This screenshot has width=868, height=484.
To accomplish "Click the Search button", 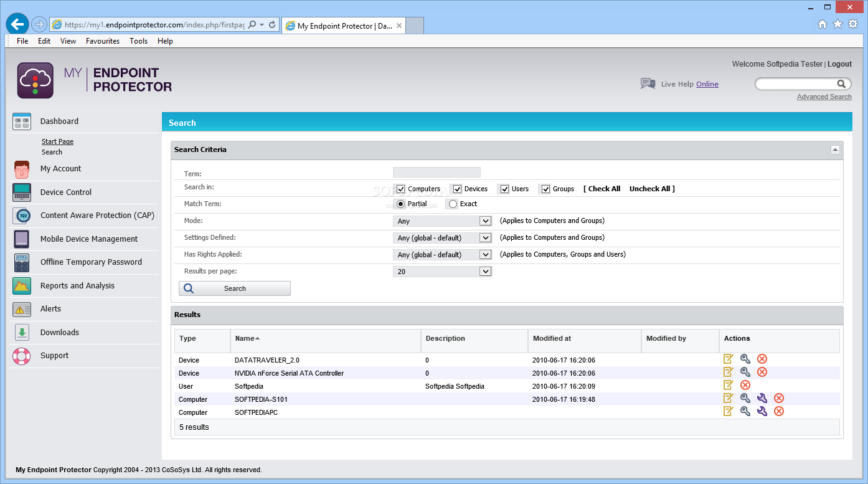I will [235, 288].
